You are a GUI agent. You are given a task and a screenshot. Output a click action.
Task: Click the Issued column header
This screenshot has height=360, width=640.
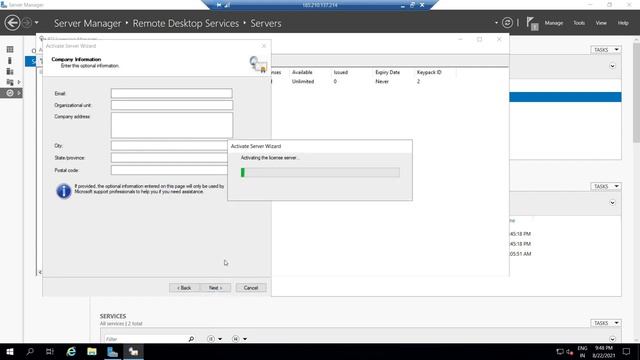click(x=341, y=72)
